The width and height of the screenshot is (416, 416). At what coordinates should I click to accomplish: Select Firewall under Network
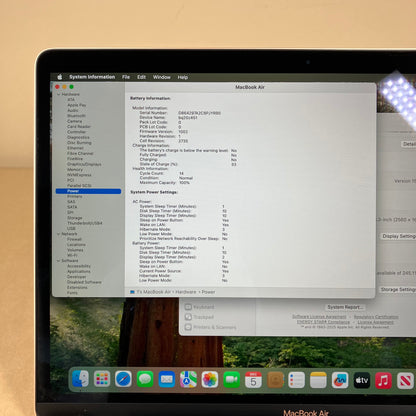click(74, 239)
